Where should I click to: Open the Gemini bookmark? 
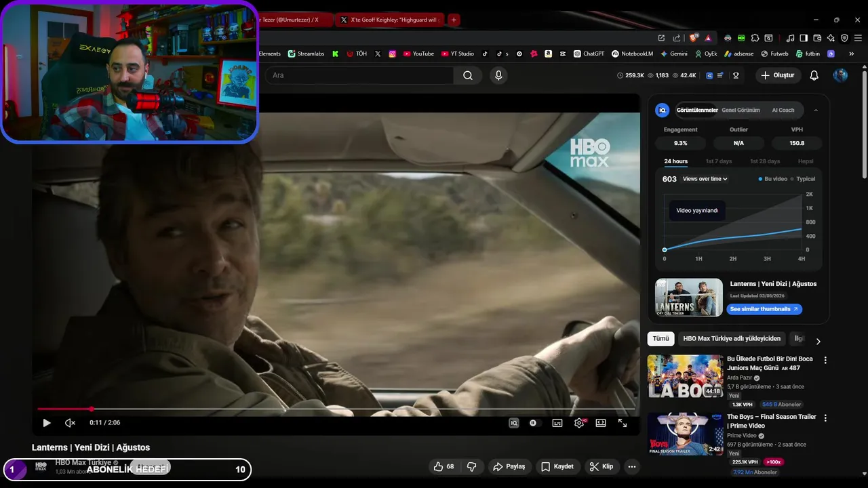pos(673,54)
